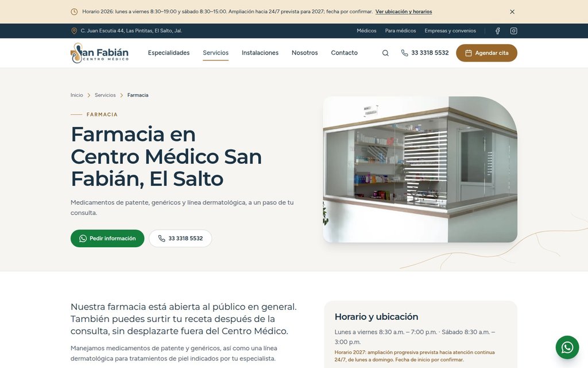Click WhatsApp icon inside Pedir información
The image size is (588, 368).
[x=83, y=239]
